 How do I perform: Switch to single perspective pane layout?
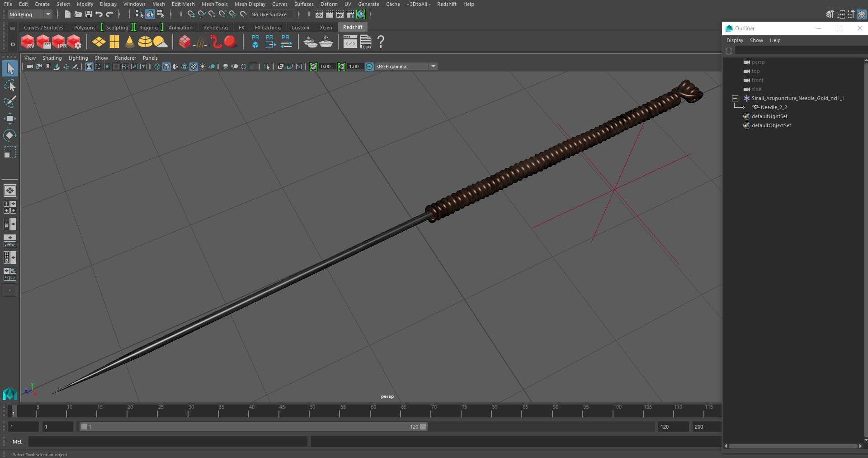[x=9, y=191]
